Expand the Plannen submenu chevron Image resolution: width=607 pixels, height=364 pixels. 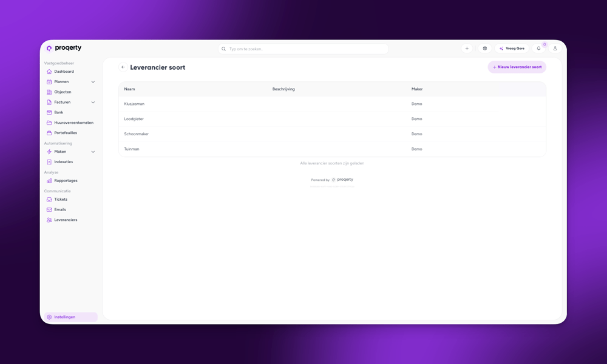pyautogui.click(x=93, y=82)
